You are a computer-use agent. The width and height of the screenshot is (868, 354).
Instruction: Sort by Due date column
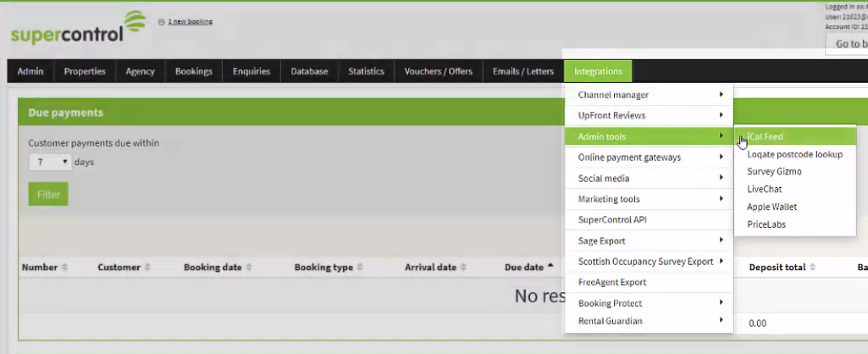click(528, 268)
